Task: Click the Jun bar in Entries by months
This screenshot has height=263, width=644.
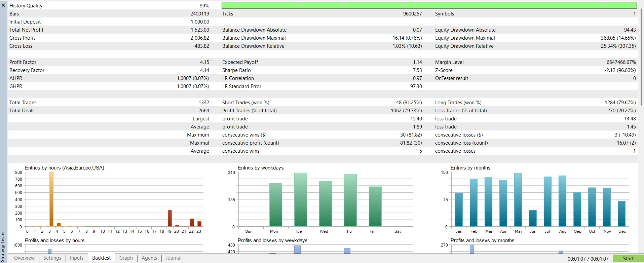Action: (533, 218)
